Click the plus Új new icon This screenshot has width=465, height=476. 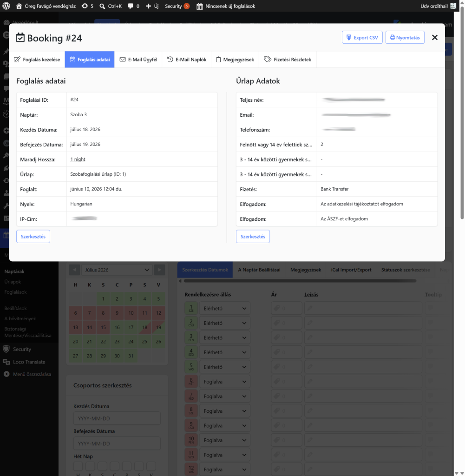tap(148, 6)
